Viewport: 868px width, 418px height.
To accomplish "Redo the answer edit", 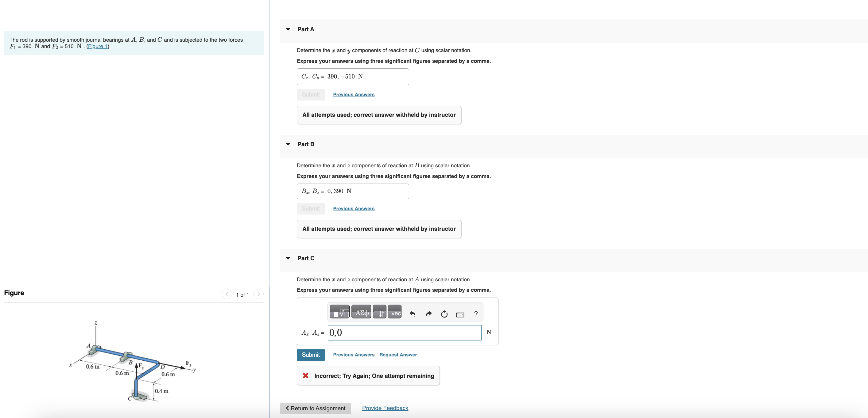I will point(428,314).
